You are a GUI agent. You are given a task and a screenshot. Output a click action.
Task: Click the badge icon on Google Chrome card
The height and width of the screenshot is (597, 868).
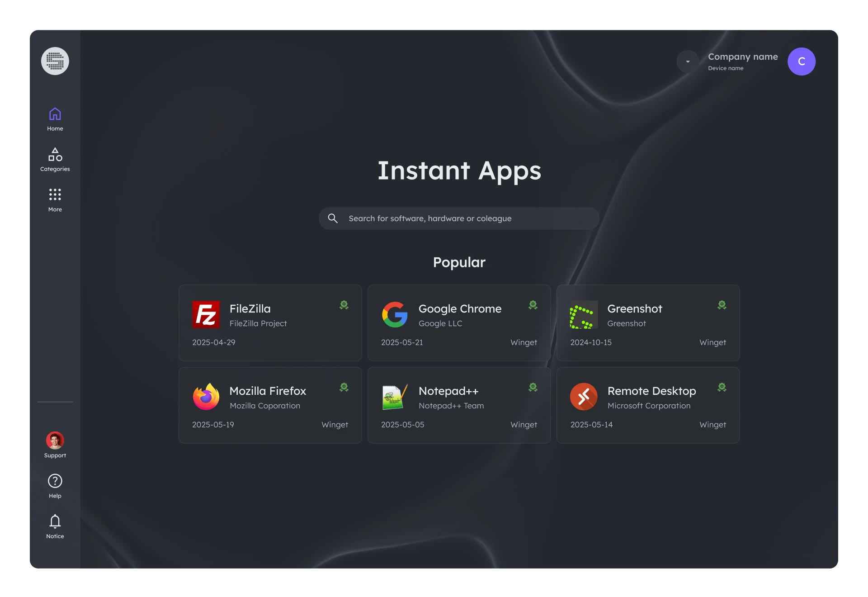click(533, 305)
